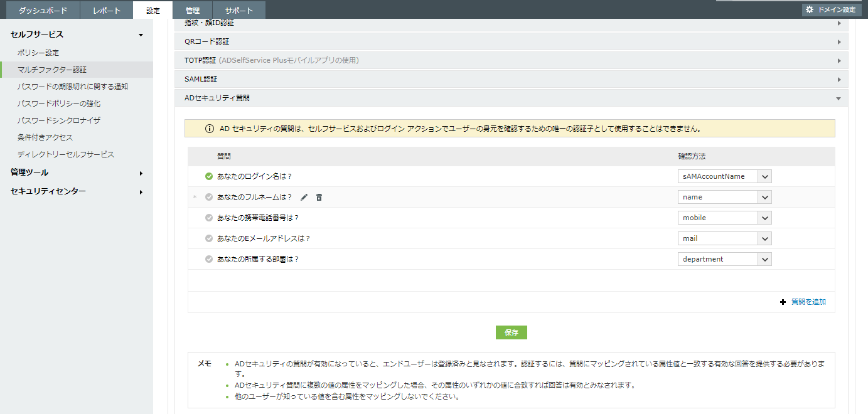Enable the あなたのEメールアドレスは？ question
This screenshot has width=868, height=414.
point(209,238)
